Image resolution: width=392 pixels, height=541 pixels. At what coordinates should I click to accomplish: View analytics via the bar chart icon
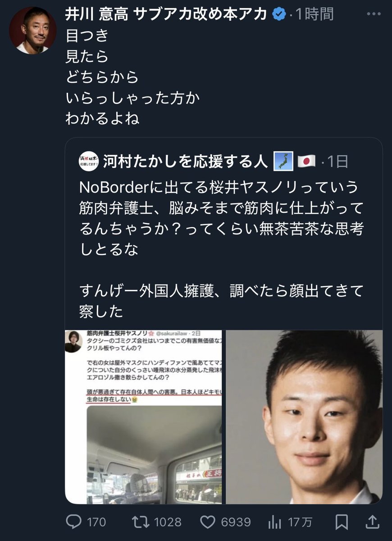point(274,522)
